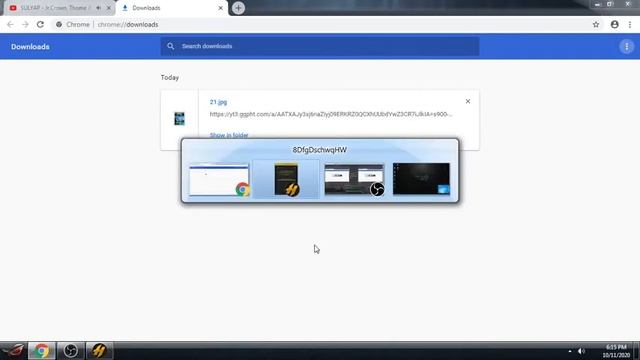This screenshot has width=640, height=360.
Task: Open a new tab with the plus button
Action: point(238,8)
